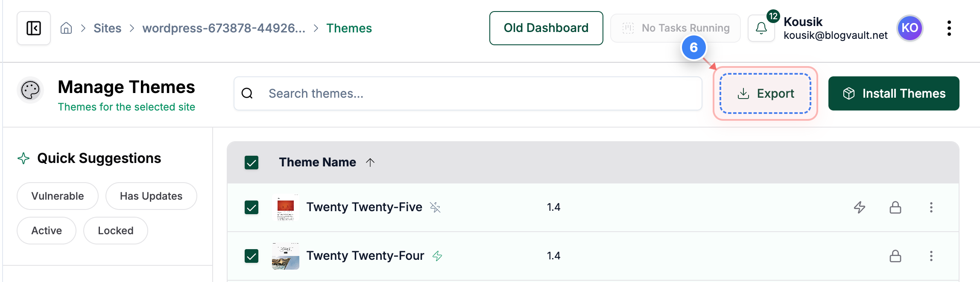The width and height of the screenshot is (980, 282).
Task: Collapse the left sidebar panel
Action: click(x=33, y=28)
